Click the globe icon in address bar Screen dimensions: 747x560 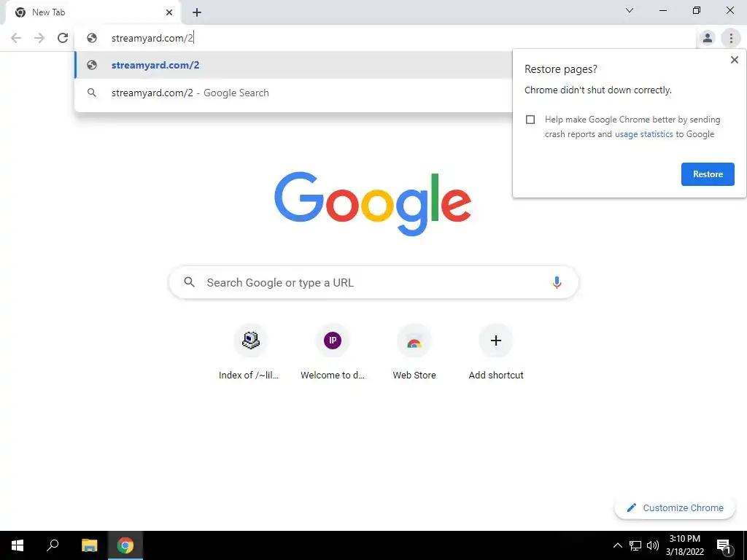pos(92,38)
